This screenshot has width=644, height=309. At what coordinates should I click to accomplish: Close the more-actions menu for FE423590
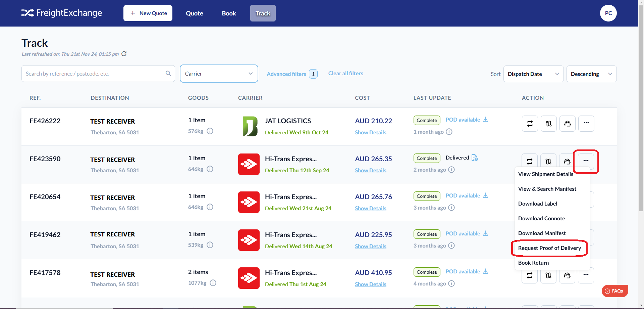pyautogui.click(x=586, y=161)
